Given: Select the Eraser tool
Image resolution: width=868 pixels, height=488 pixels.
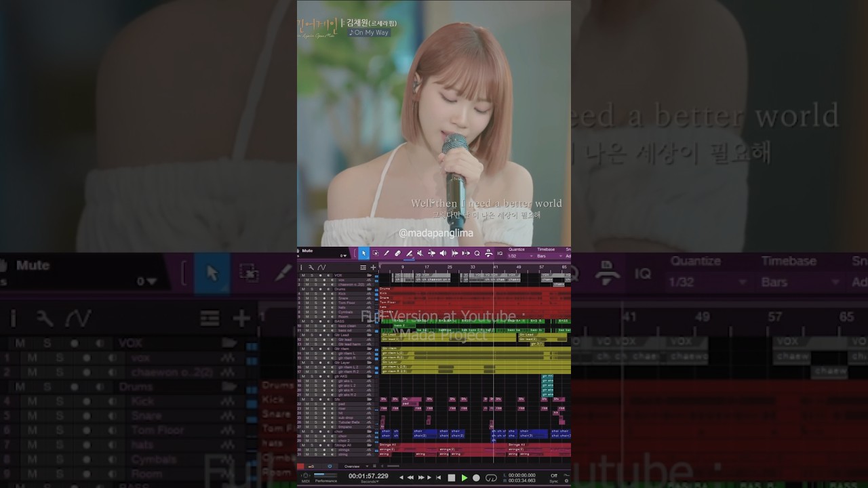Looking at the screenshot, I should [397, 253].
